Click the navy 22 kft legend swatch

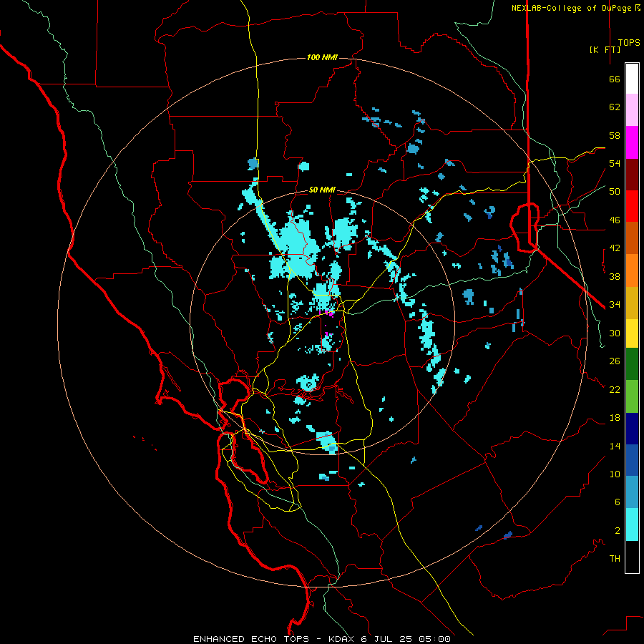pyautogui.click(x=632, y=429)
